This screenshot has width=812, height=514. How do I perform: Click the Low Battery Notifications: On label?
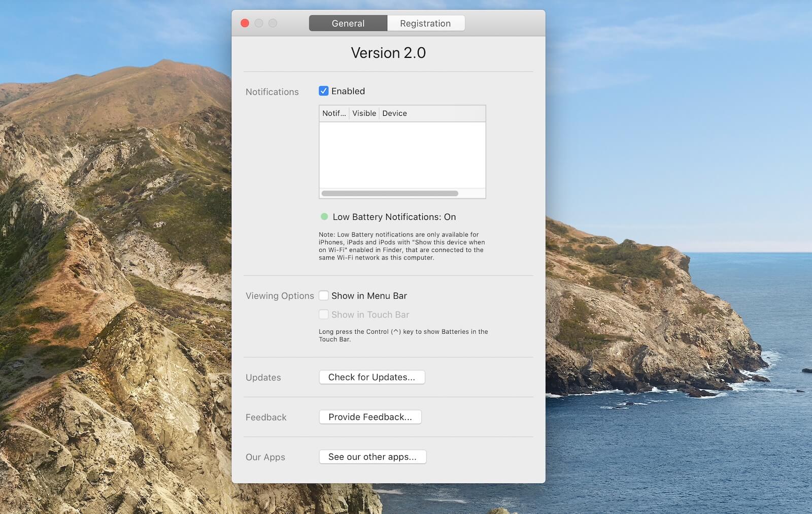coord(394,217)
